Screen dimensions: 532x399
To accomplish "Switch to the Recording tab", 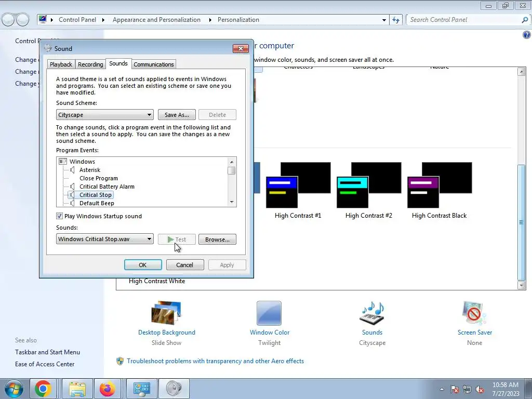I will [90, 64].
